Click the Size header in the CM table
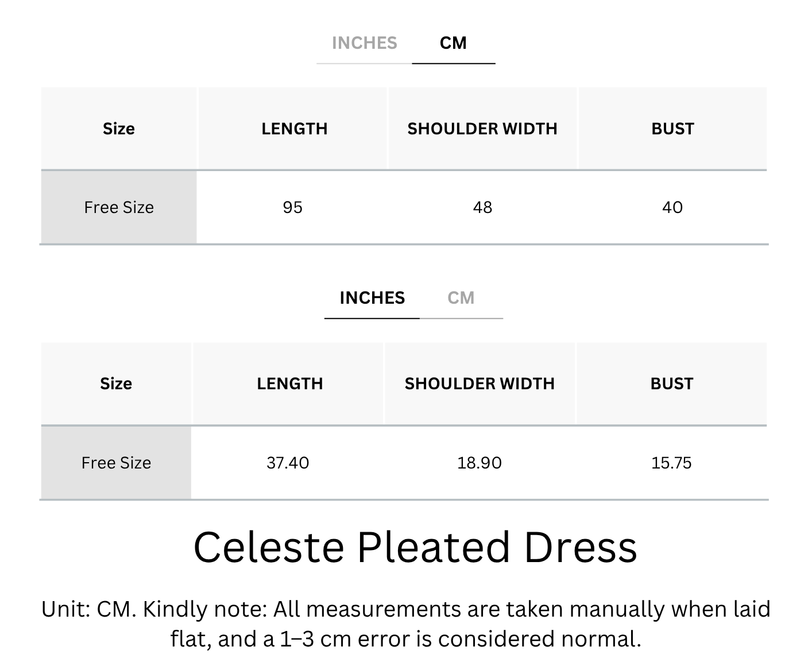 pos(119,129)
